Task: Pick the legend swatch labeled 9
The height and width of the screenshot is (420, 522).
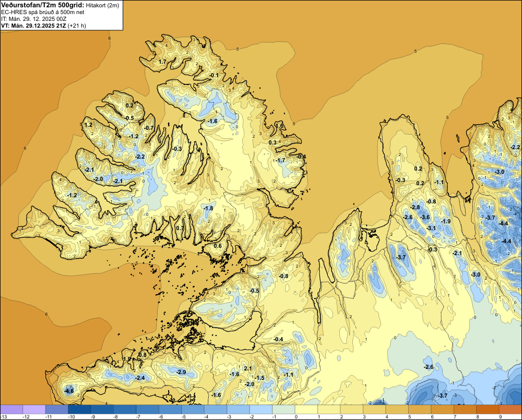Action: 511,409
